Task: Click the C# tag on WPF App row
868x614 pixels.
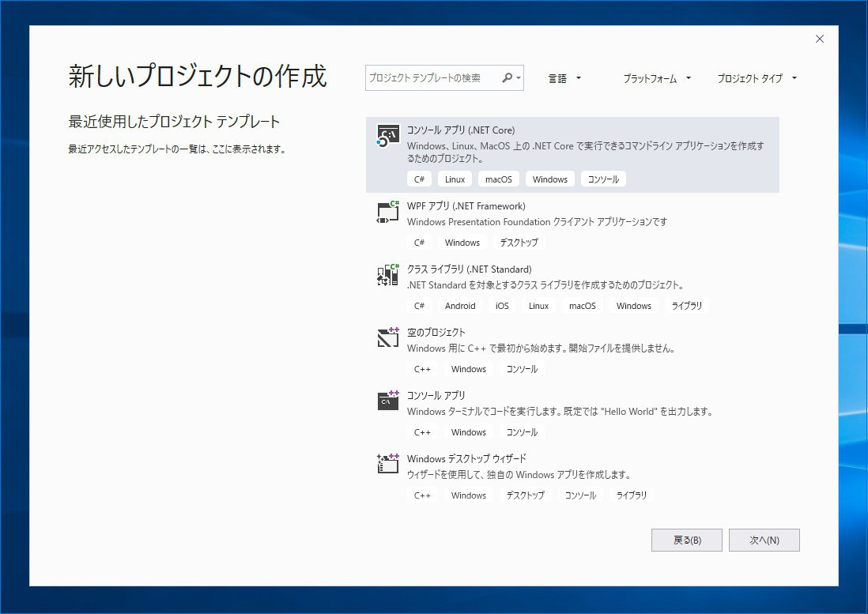Action: pos(419,243)
